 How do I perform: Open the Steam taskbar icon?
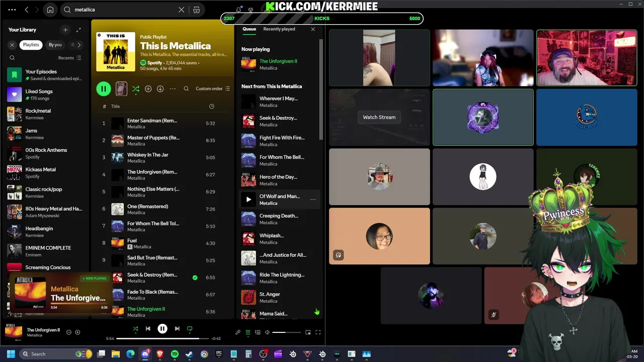tap(189, 354)
